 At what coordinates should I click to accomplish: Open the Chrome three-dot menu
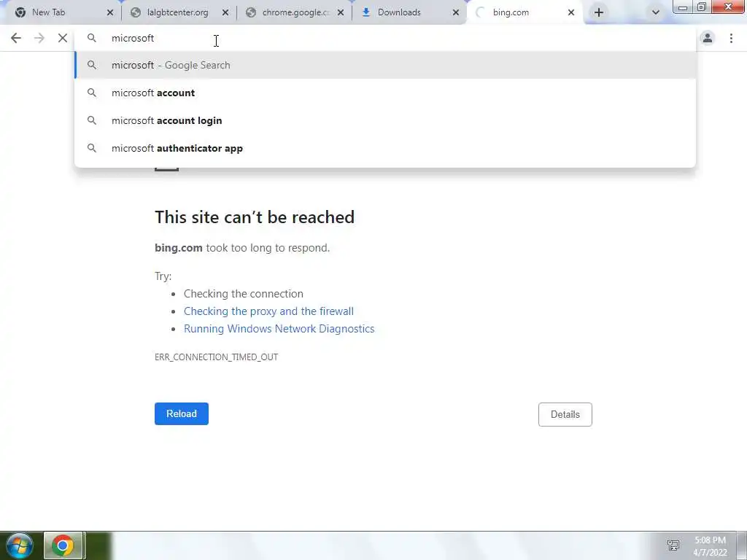pyautogui.click(x=731, y=38)
